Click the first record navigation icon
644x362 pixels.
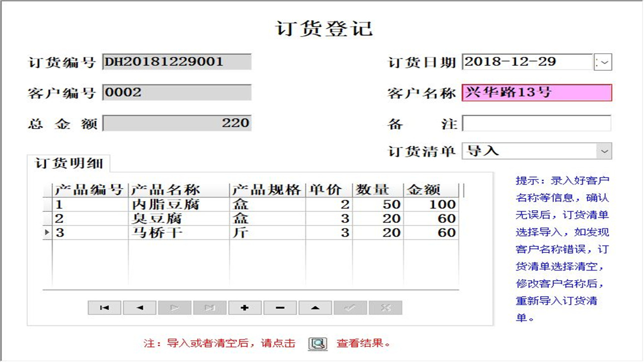[x=104, y=308]
